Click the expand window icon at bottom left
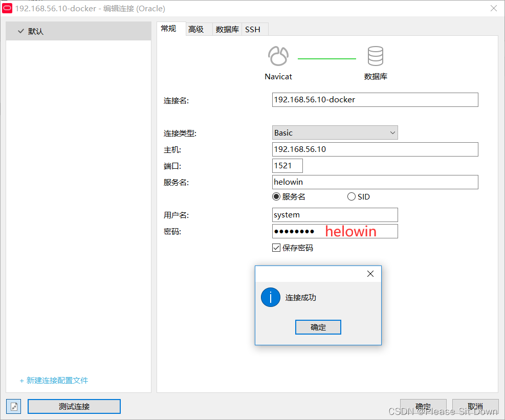 pyautogui.click(x=13, y=406)
